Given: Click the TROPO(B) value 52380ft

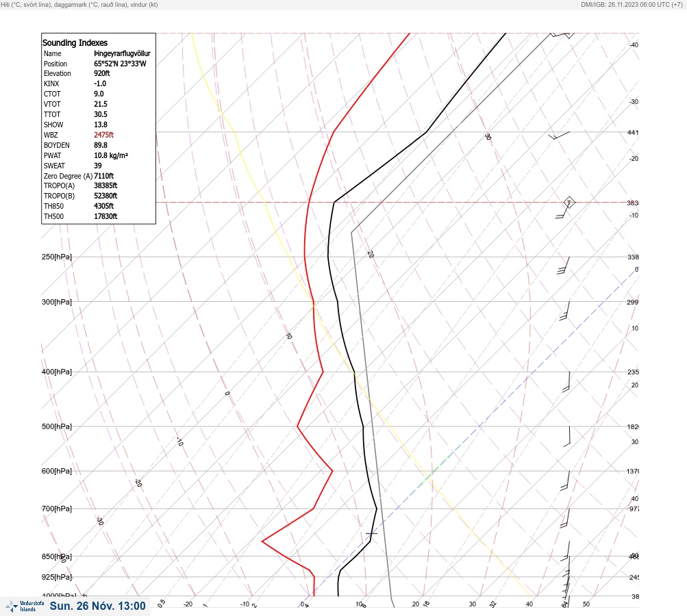Looking at the screenshot, I should pos(105,196).
